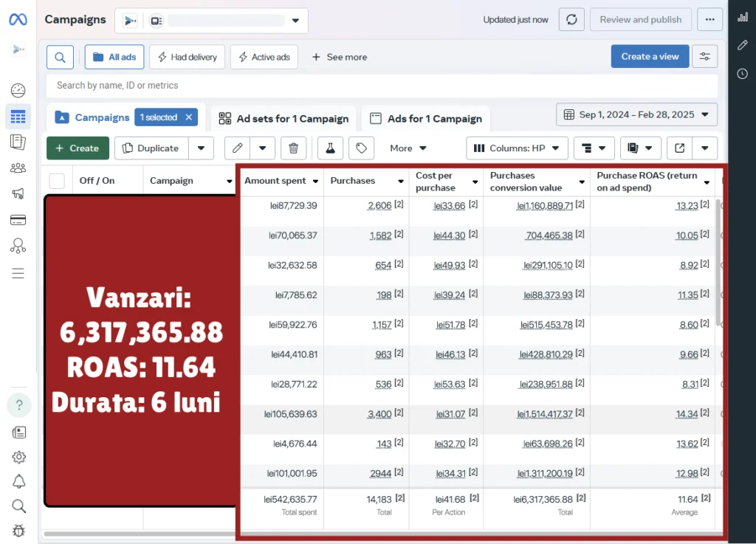Select the All ads filter view
This screenshot has height=544, width=756.
coord(114,57)
